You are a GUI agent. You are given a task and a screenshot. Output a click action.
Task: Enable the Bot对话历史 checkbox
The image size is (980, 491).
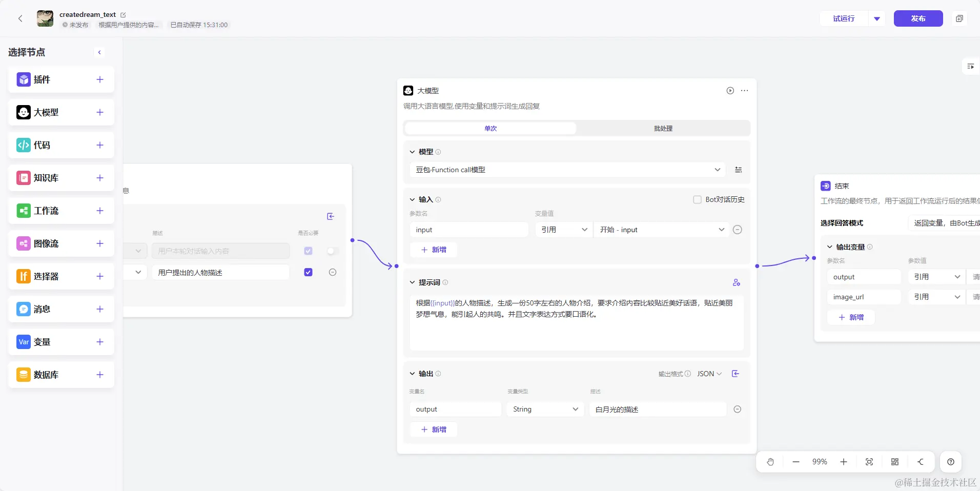click(697, 199)
